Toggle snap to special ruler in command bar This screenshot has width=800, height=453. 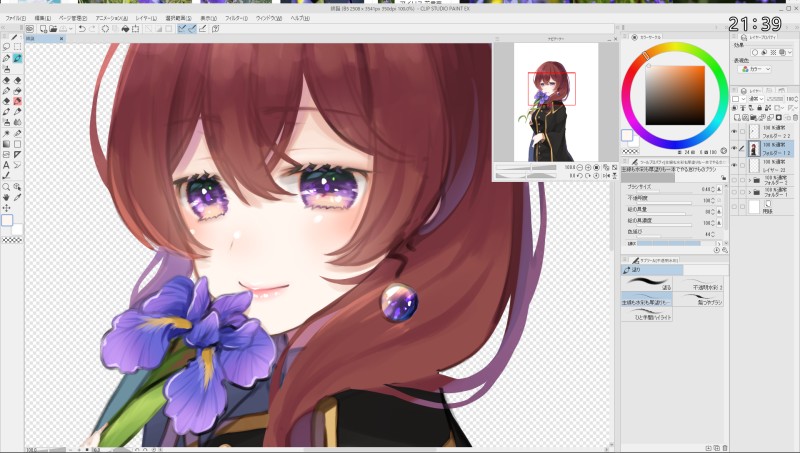[x=192, y=29]
